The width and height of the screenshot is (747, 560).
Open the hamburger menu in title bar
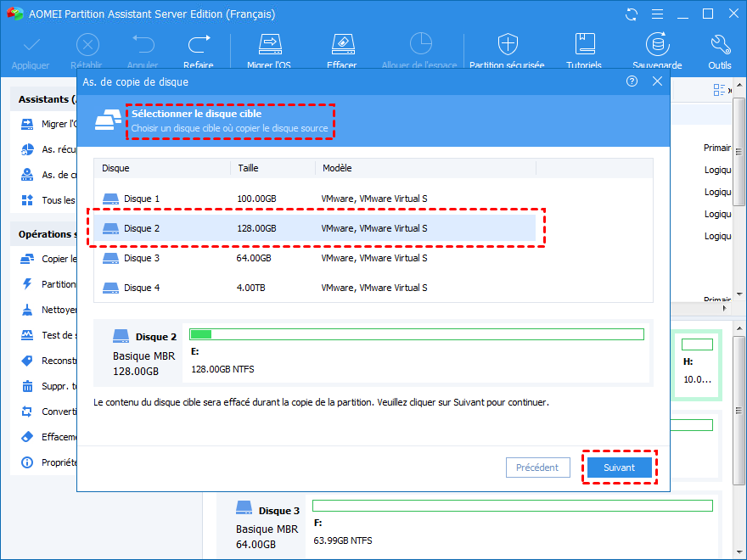(x=657, y=14)
